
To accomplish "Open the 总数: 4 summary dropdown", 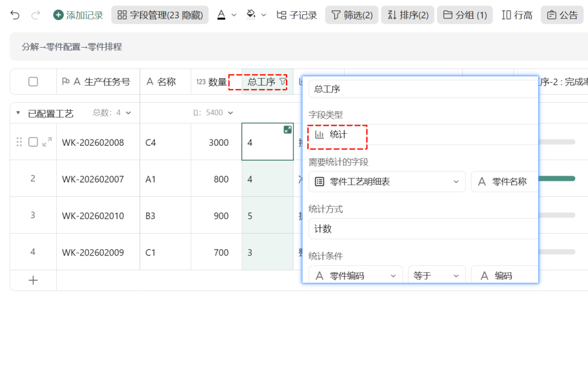I will click(112, 113).
